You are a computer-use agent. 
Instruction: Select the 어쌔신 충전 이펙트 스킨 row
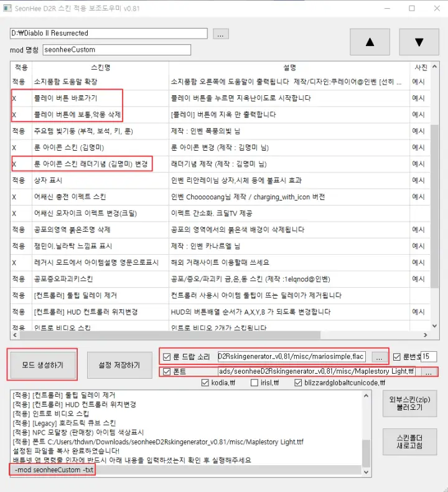[x=220, y=197]
